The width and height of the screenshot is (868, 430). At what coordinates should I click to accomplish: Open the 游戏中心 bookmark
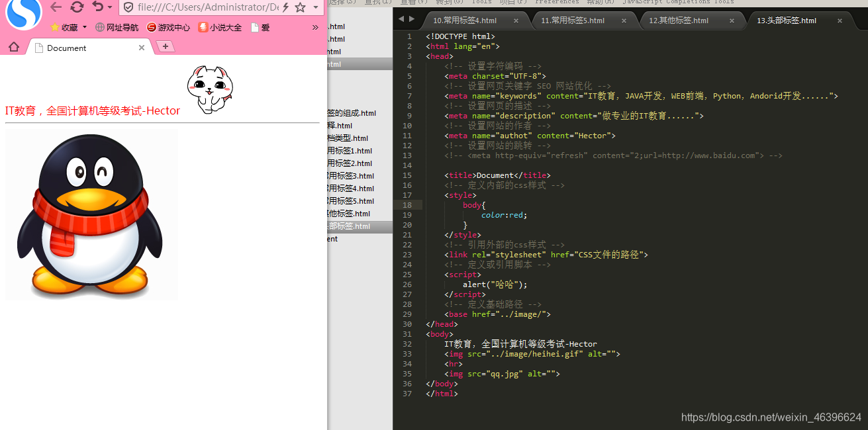click(168, 27)
